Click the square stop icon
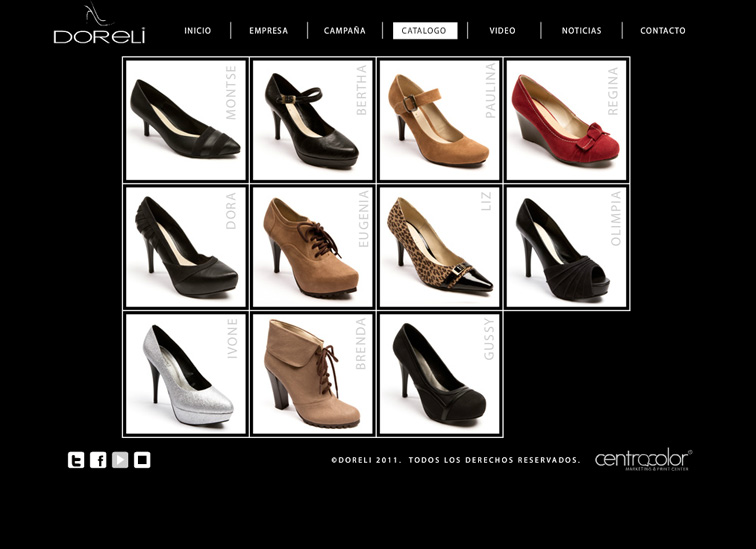This screenshot has width=756, height=549. point(142,460)
